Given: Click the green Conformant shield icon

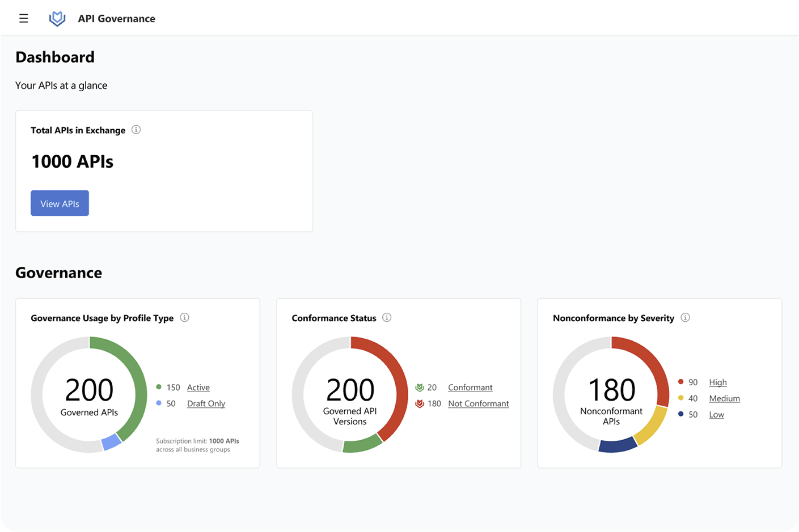Looking at the screenshot, I should (420, 388).
